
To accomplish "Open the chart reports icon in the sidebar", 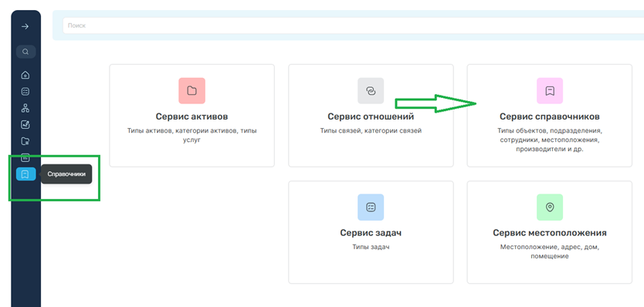I will point(25,158).
